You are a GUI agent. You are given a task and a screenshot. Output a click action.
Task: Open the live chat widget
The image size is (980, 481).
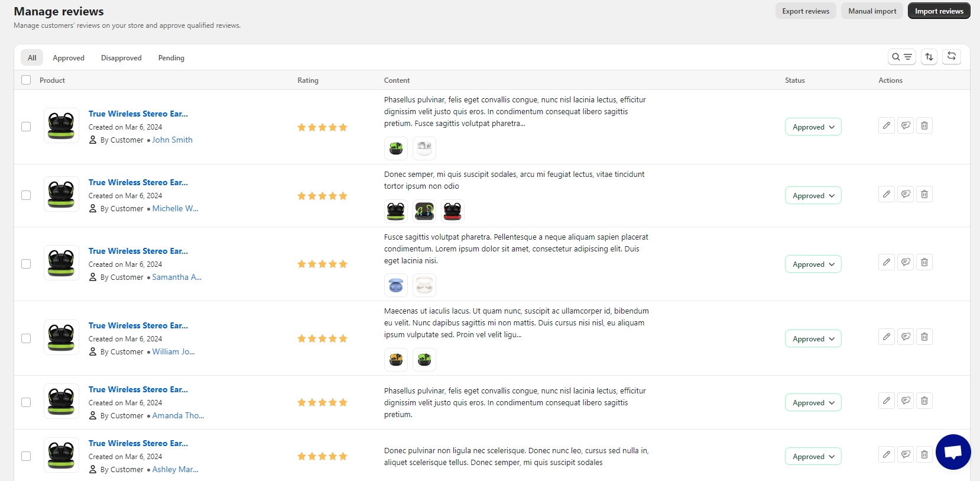pyautogui.click(x=953, y=452)
